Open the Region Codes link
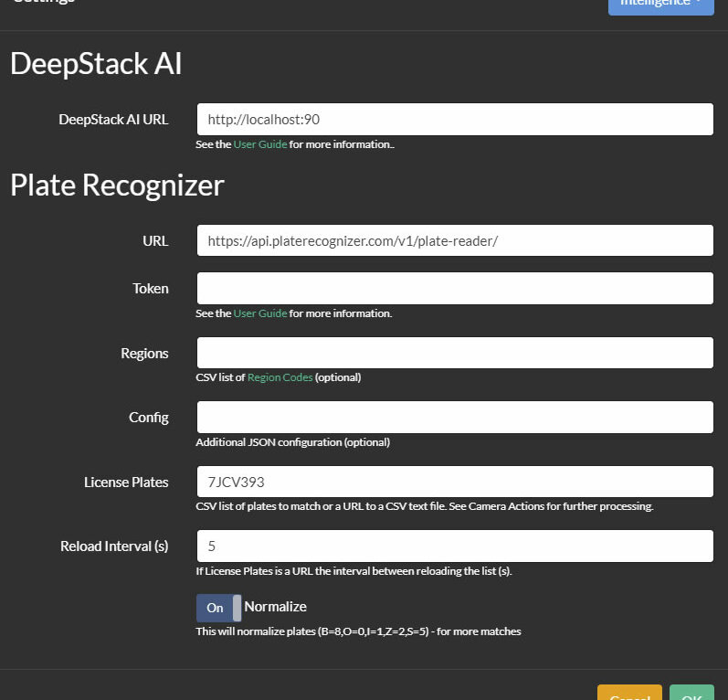 pos(280,377)
